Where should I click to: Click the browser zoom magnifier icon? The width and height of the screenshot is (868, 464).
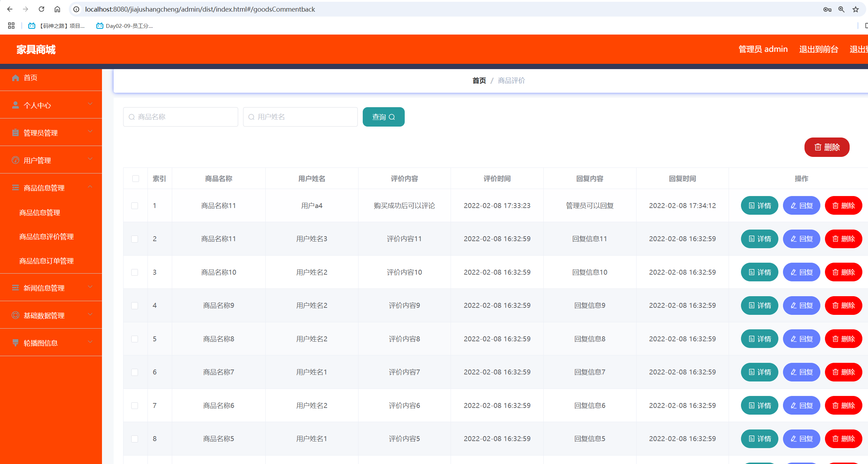[x=841, y=10]
